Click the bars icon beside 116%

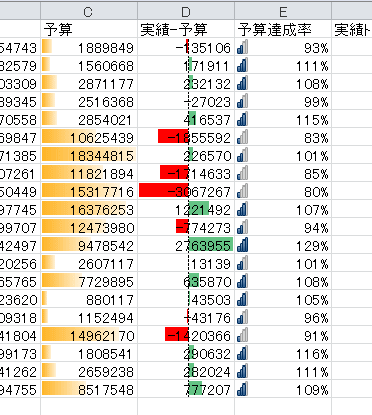coord(242,353)
